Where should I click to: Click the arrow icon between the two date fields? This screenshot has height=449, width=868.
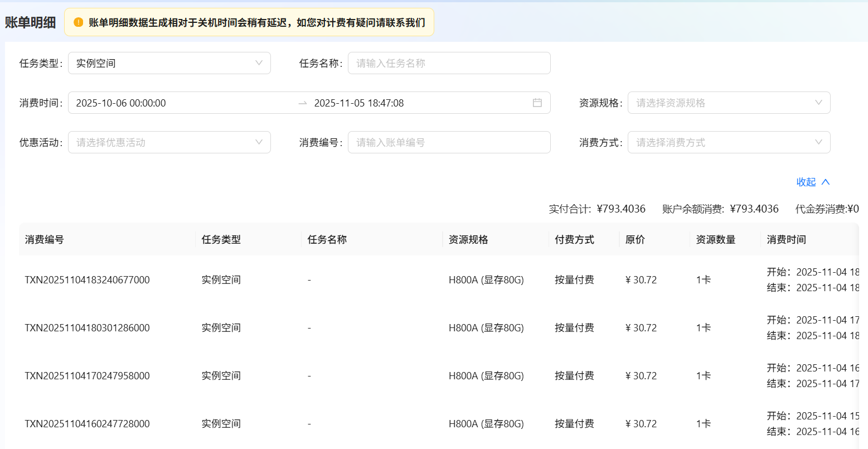coord(302,103)
